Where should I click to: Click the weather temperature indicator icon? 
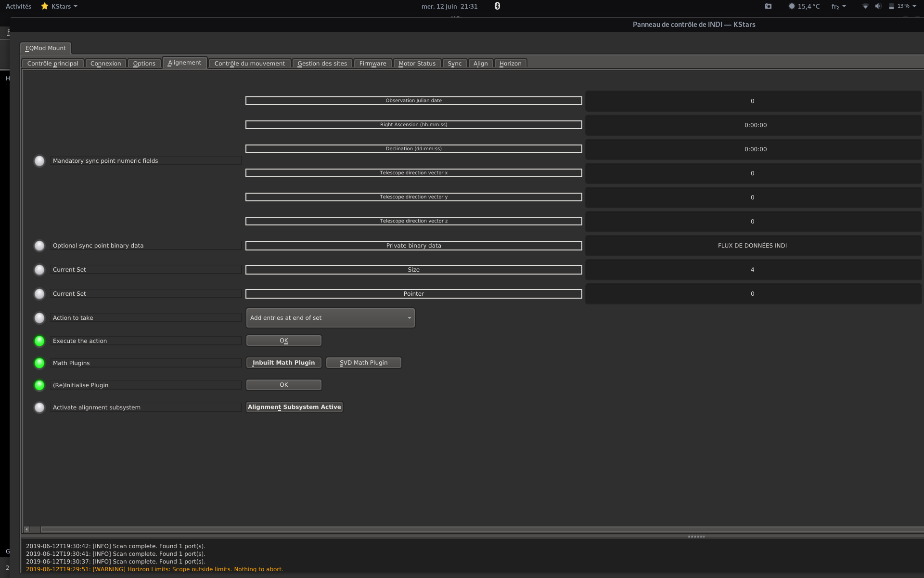pyautogui.click(x=792, y=6)
